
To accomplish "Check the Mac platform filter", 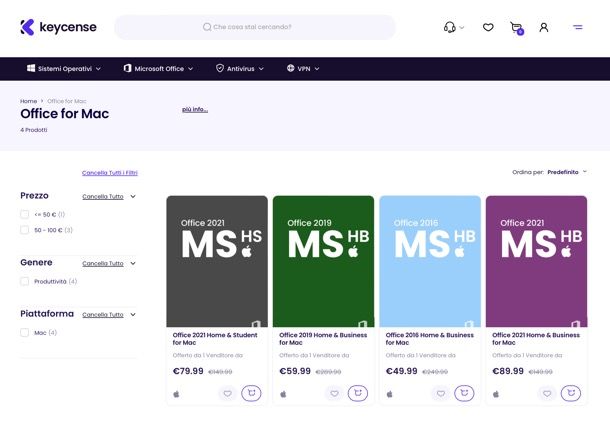I will [25, 332].
